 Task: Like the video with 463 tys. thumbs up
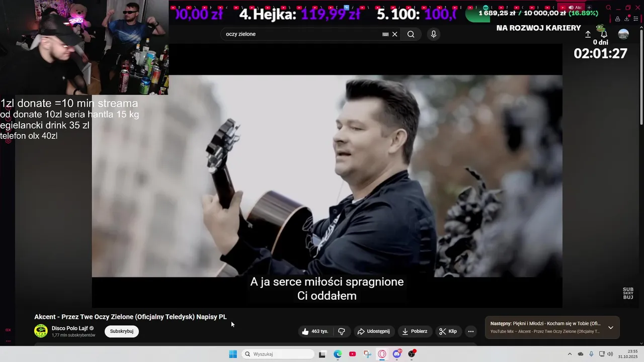[315, 331]
